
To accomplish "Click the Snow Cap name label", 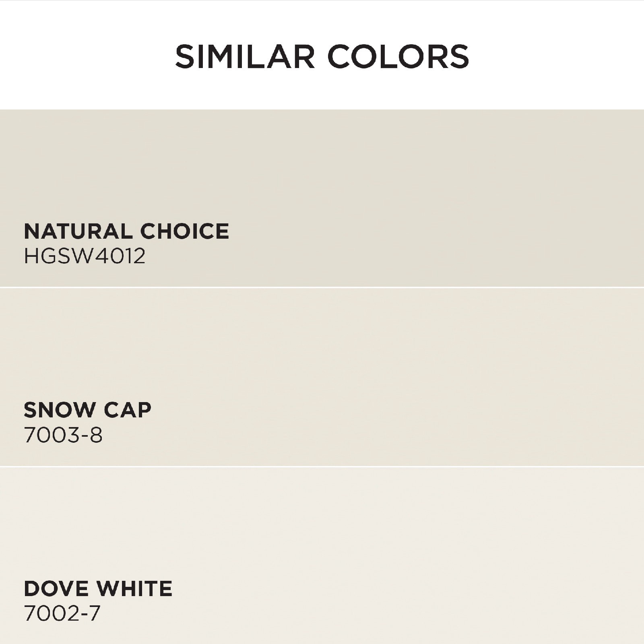I will [x=87, y=410].
